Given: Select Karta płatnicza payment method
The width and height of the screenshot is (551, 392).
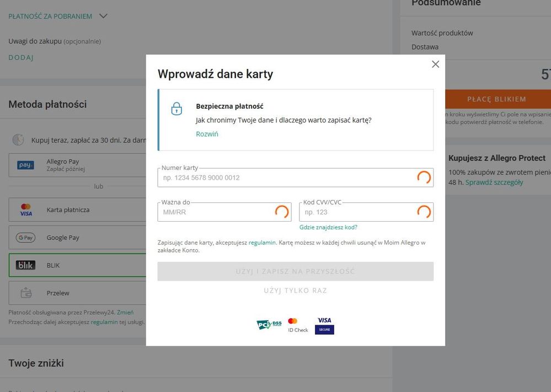Looking at the screenshot, I should click(x=77, y=210).
